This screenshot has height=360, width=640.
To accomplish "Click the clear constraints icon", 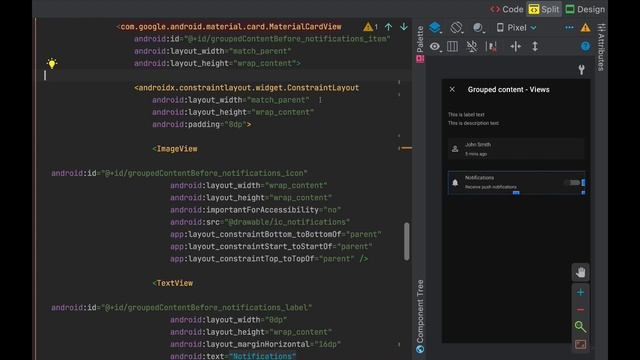I will [491, 47].
